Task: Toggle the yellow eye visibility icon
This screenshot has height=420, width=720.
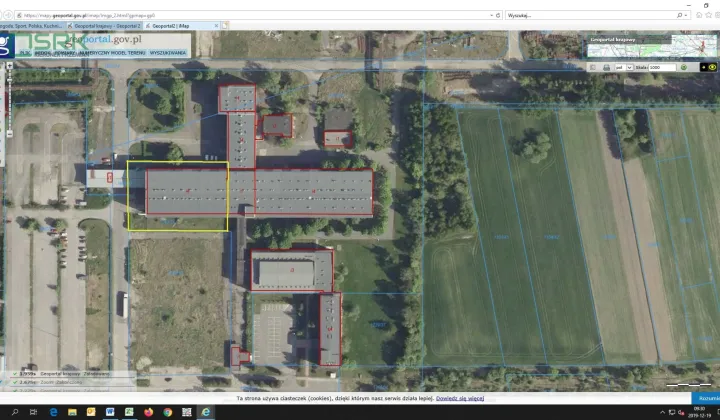Action: 712,67
